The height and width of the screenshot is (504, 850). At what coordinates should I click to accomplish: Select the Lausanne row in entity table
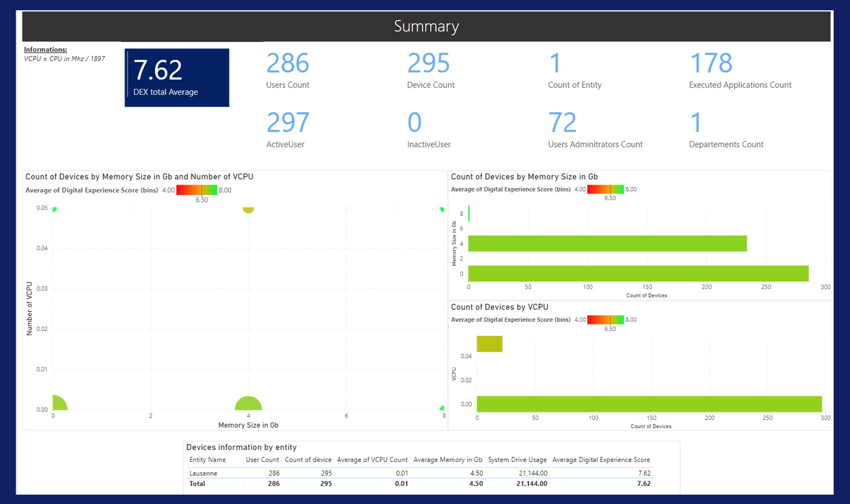(x=203, y=473)
